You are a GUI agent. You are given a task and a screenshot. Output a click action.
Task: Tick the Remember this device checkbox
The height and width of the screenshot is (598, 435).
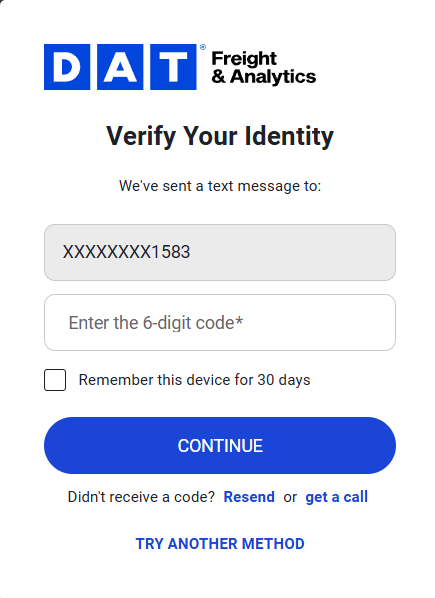[55, 380]
